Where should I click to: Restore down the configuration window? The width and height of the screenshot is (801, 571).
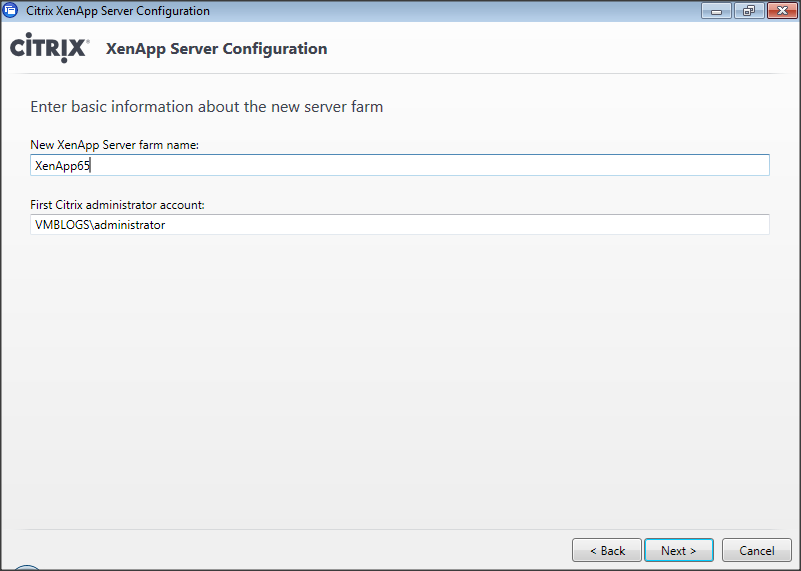747,11
